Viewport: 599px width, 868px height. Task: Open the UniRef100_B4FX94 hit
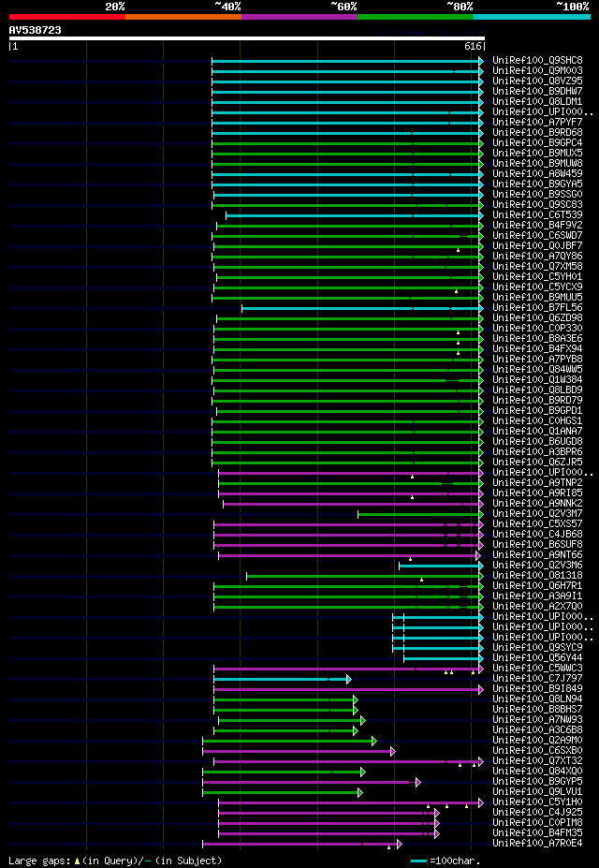click(x=537, y=349)
